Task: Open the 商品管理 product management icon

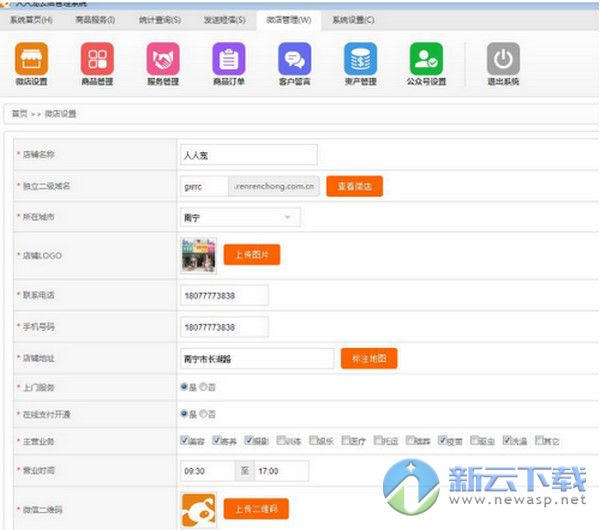Action: [x=97, y=59]
